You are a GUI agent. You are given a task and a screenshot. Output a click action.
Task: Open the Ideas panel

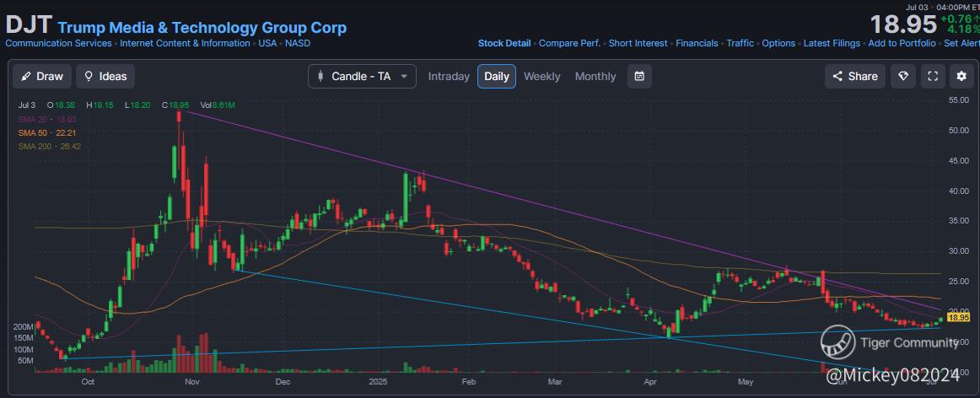point(105,76)
